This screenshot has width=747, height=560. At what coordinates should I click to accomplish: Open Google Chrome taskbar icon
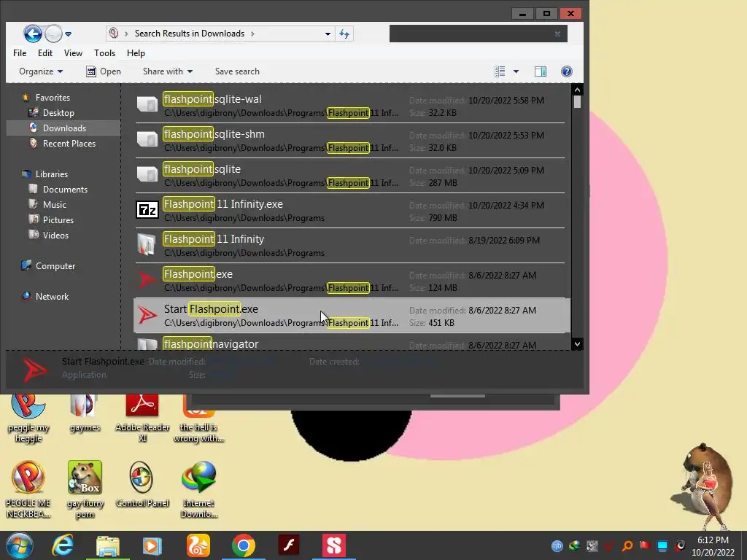tap(244, 545)
